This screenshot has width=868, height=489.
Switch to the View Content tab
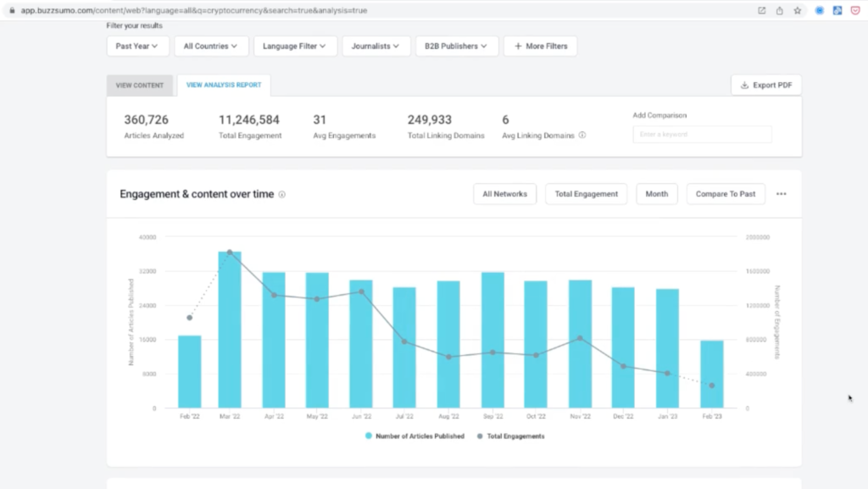click(x=140, y=86)
